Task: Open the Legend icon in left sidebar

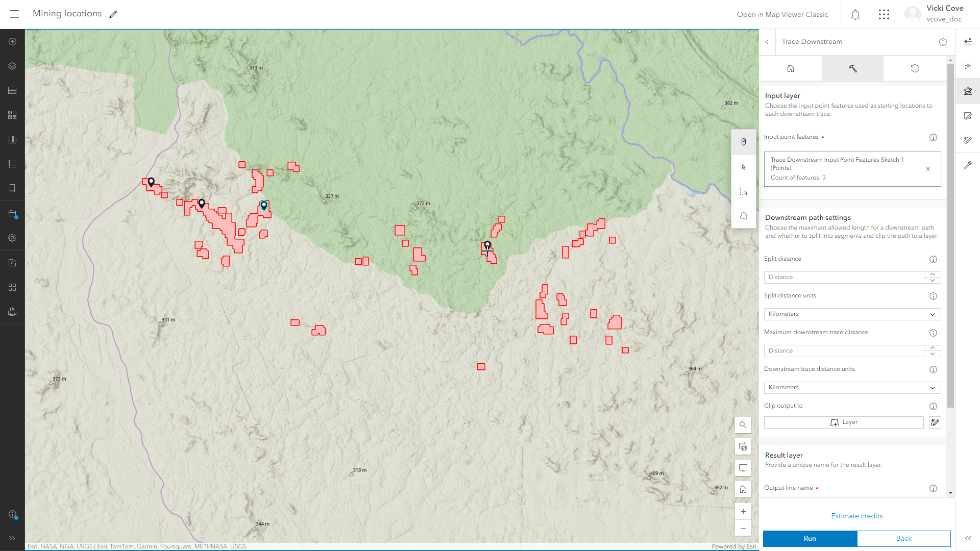Action: point(12,164)
